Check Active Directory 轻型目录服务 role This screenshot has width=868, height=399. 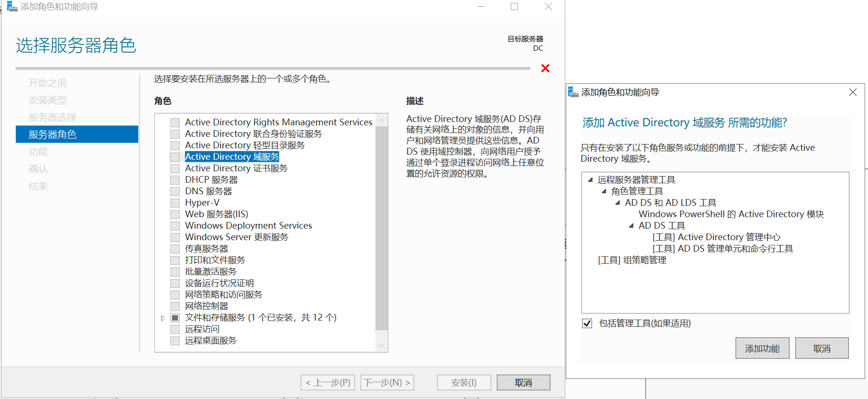(175, 145)
